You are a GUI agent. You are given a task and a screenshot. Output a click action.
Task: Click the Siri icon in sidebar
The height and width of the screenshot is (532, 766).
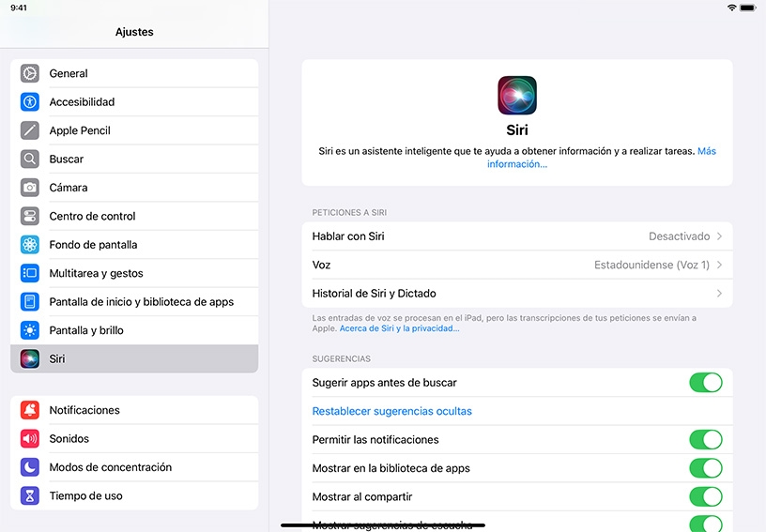[30, 358]
